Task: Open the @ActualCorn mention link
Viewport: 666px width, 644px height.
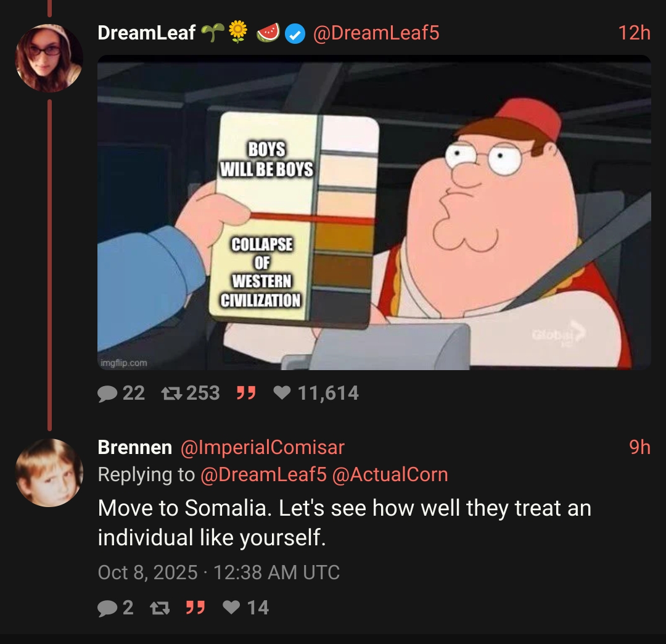Action: point(390,474)
